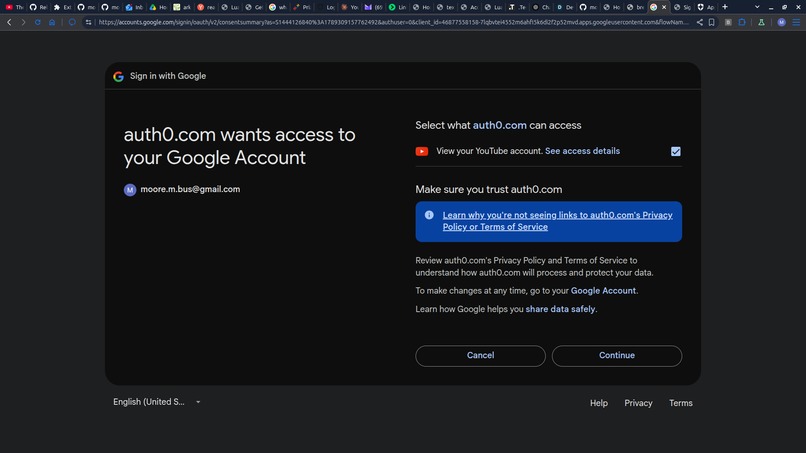
Task: Click auth0.com link in Select what heading
Action: pos(500,125)
